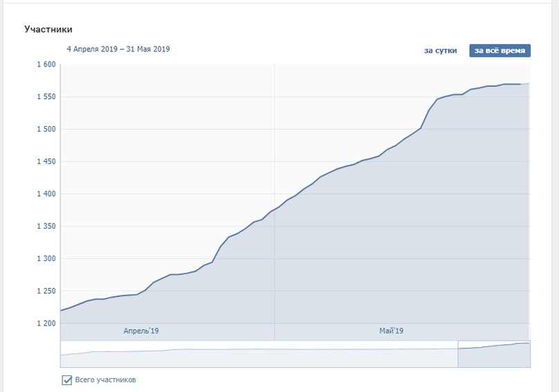Click the 1 500 y-axis label
The height and width of the screenshot is (392, 559).
click(46, 130)
